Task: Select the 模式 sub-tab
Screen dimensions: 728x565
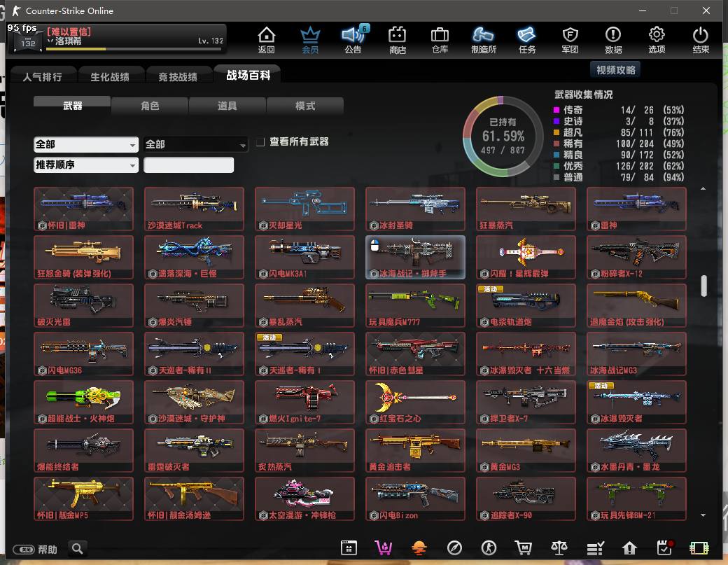Action: (x=305, y=106)
